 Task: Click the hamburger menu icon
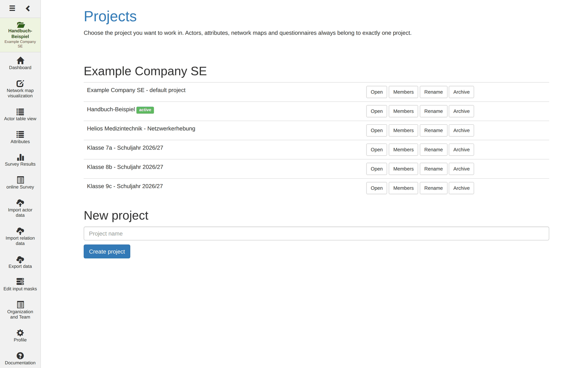pyautogui.click(x=12, y=8)
